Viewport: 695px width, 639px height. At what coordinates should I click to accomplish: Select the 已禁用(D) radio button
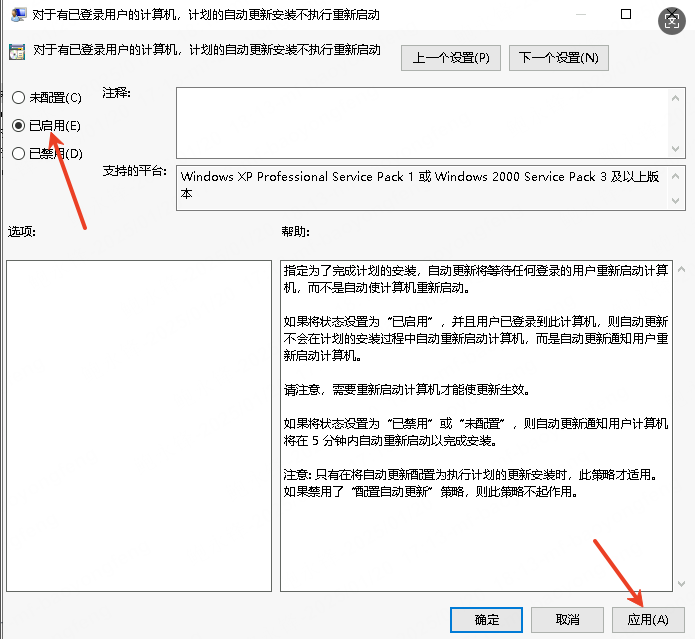[18, 154]
